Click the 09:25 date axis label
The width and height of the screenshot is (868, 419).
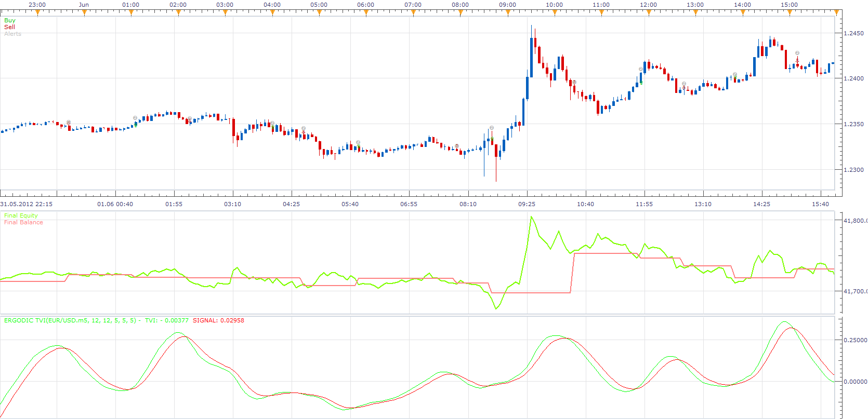click(527, 204)
